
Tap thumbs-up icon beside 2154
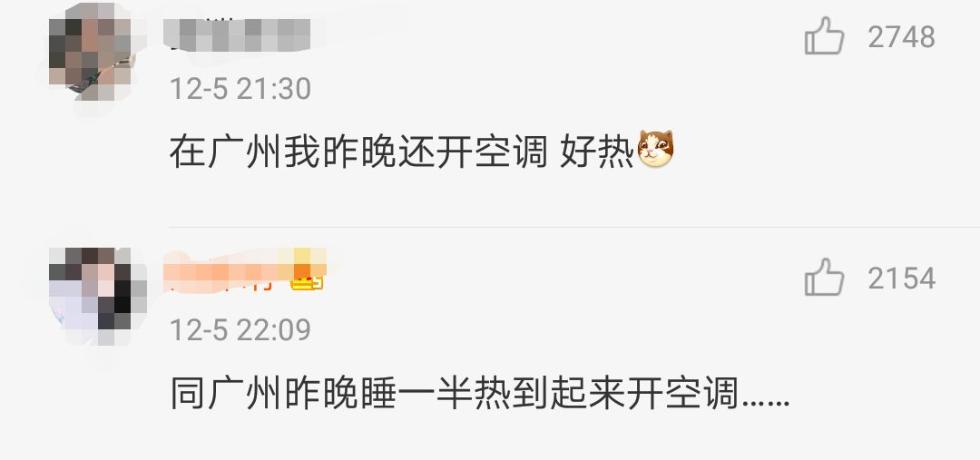[x=824, y=277]
